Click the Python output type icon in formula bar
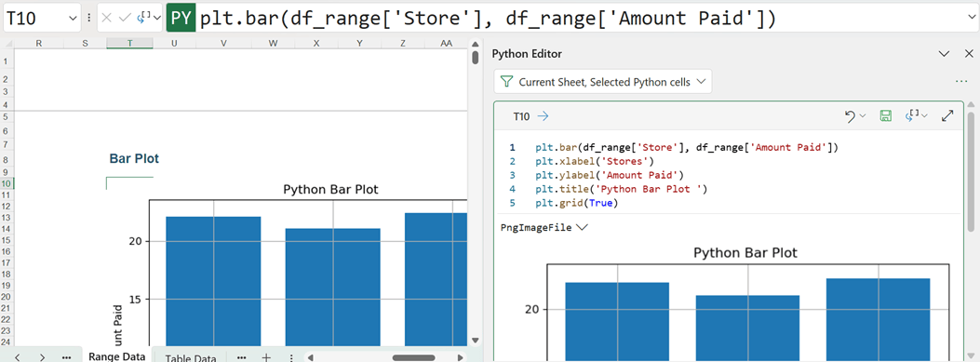980x362 pixels. (143, 18)
